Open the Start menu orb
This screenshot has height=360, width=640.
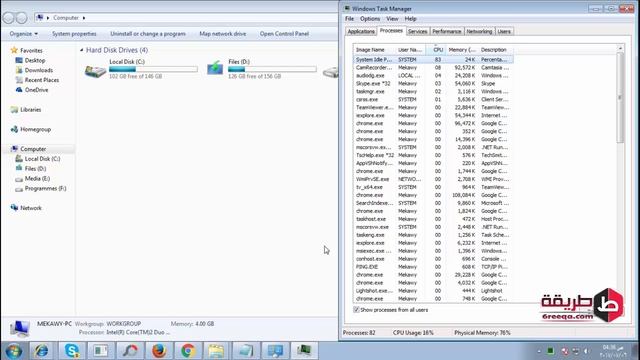point(13,351)
